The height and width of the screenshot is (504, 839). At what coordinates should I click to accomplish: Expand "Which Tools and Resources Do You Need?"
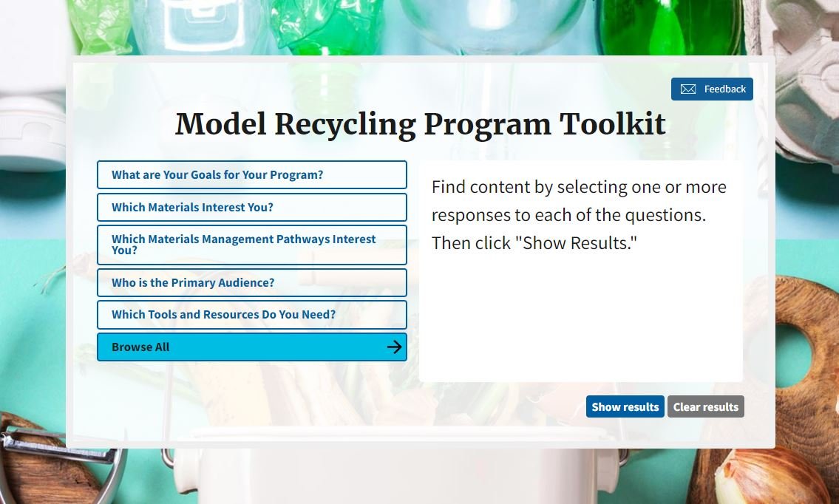pyautogui.click(x=251, y=314)
